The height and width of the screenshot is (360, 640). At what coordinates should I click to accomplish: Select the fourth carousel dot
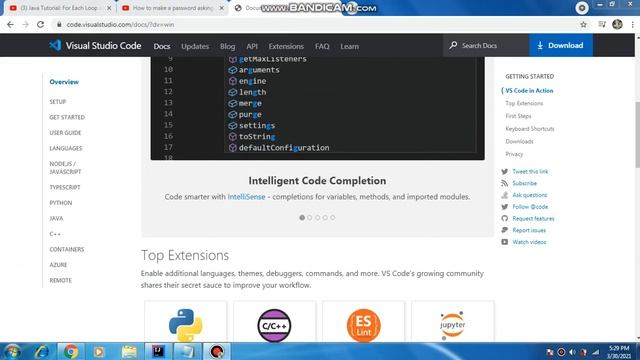[x=325, y=218]
